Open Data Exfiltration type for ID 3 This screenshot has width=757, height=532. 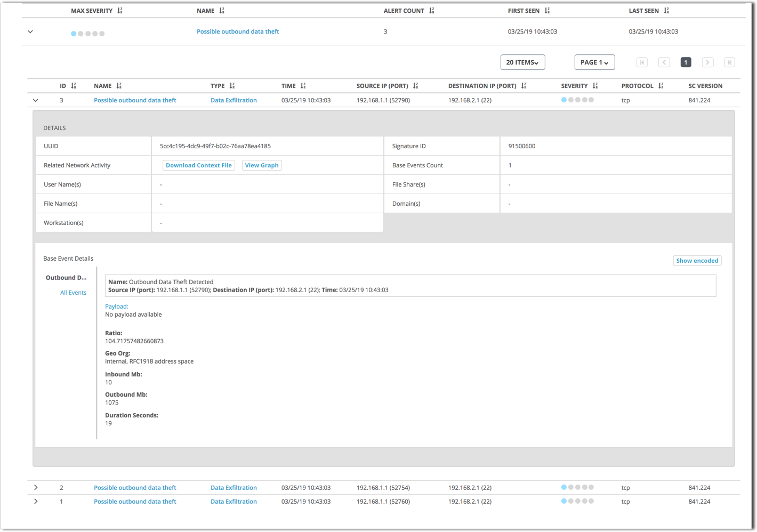(233, 100)
